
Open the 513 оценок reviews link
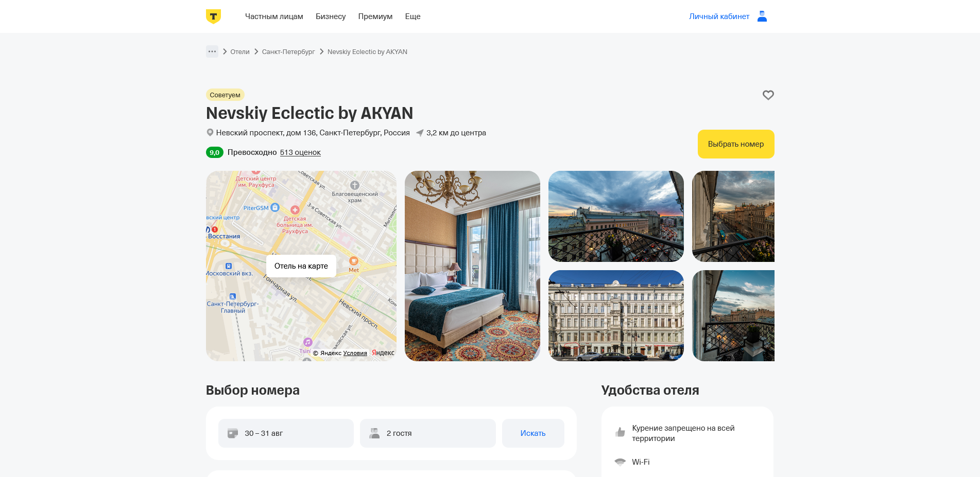pos(300,152)
